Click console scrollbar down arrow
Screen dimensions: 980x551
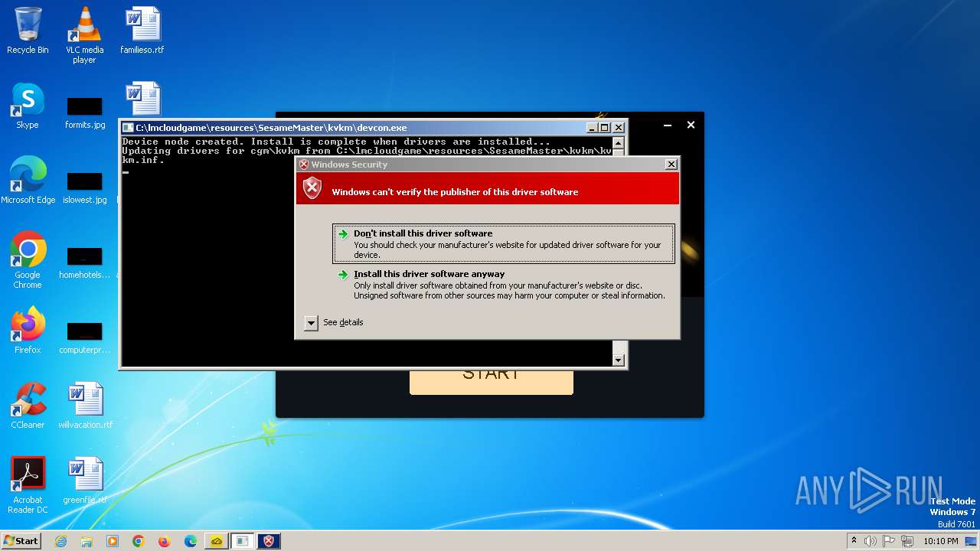click(619, 360)
